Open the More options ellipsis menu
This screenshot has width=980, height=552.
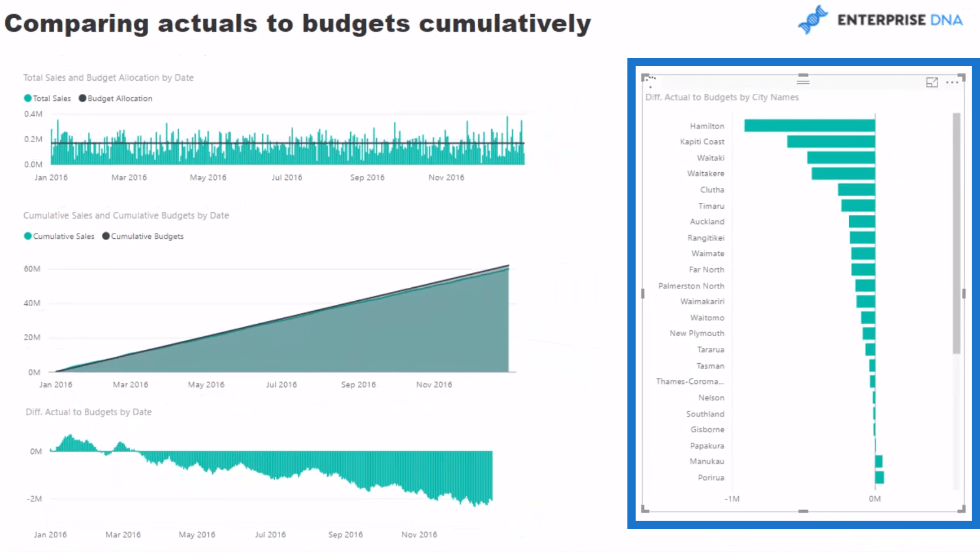pyautogui.click(x=952, y=83)
